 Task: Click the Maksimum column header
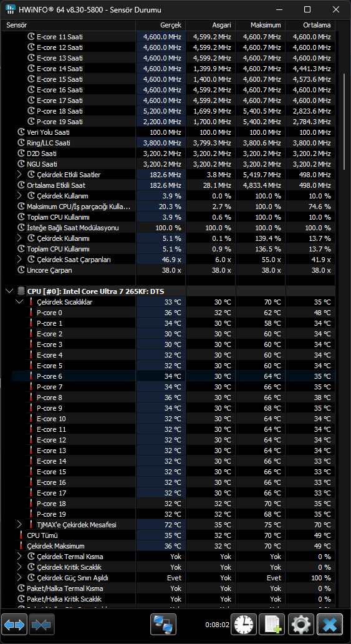point(260,26)
